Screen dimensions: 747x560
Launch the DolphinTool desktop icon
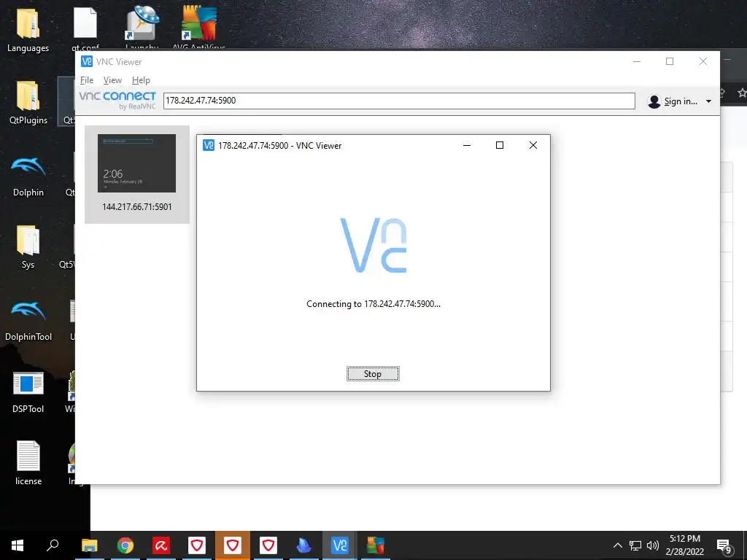[x=28, y=320]
